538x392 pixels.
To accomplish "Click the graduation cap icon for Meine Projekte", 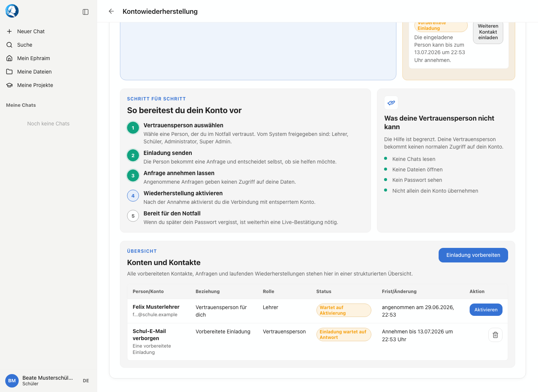I will [9, 85].
